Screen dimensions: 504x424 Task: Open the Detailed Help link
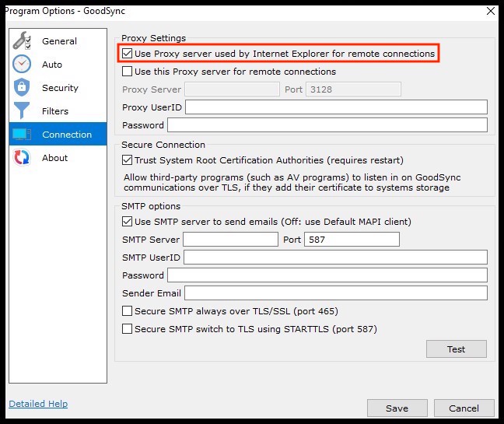[x=38, y=404]
